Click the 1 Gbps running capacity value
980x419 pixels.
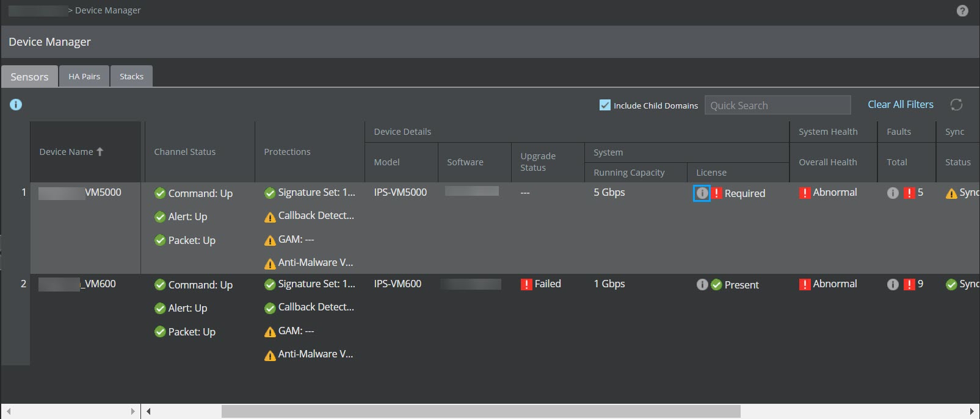609,284
